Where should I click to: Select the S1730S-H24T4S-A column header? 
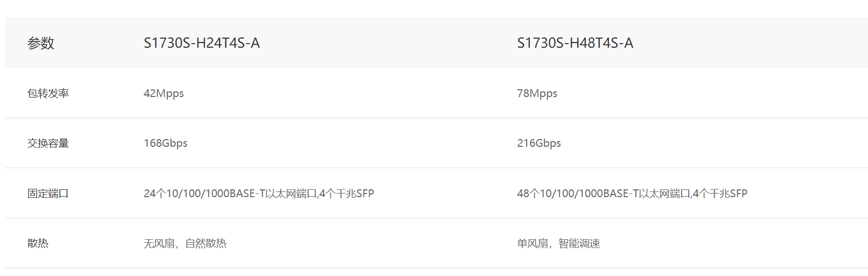click(202, 43)
